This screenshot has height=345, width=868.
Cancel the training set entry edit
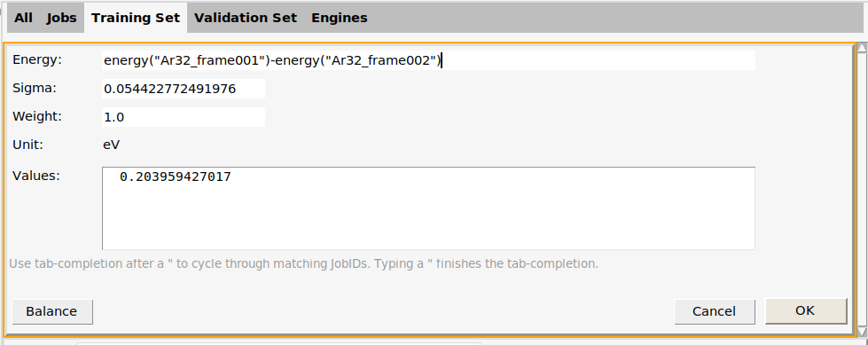(714, 311)
